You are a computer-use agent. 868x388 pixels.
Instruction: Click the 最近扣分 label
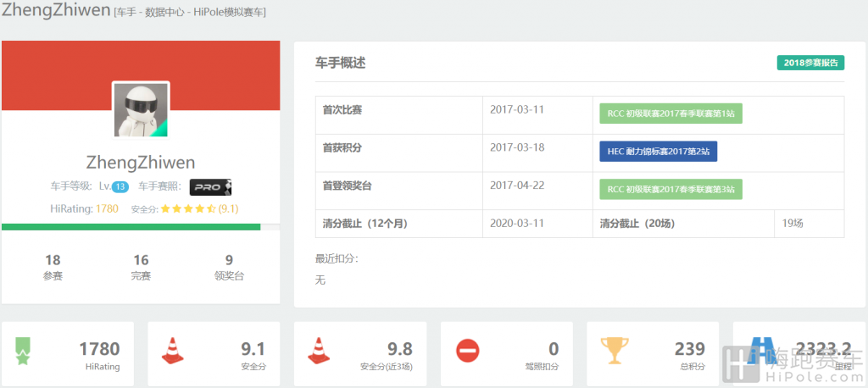pyautogui.click(x=337, y=258)
